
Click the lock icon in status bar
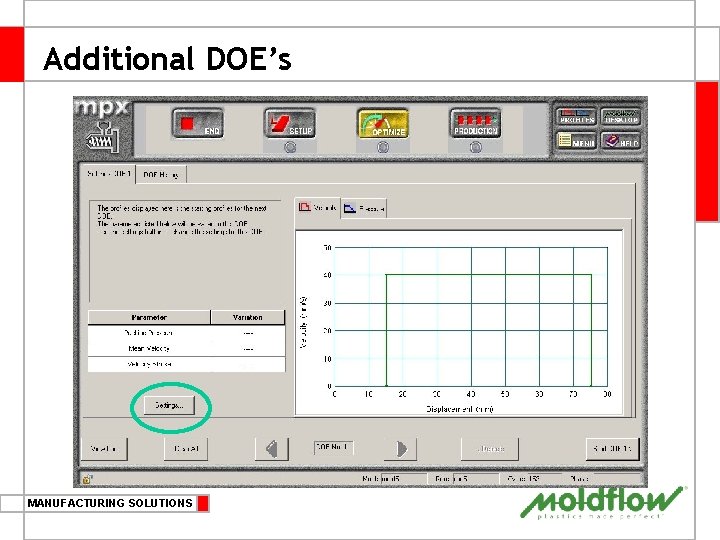pyautogui.click(x=86, y=479)
